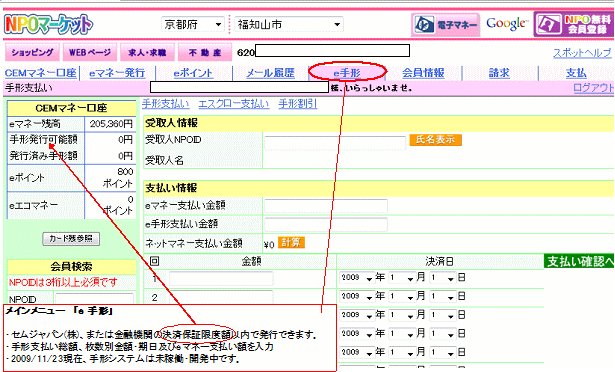Open the year dropdown in row 1
Screen dimensions: 615x372
356,278
